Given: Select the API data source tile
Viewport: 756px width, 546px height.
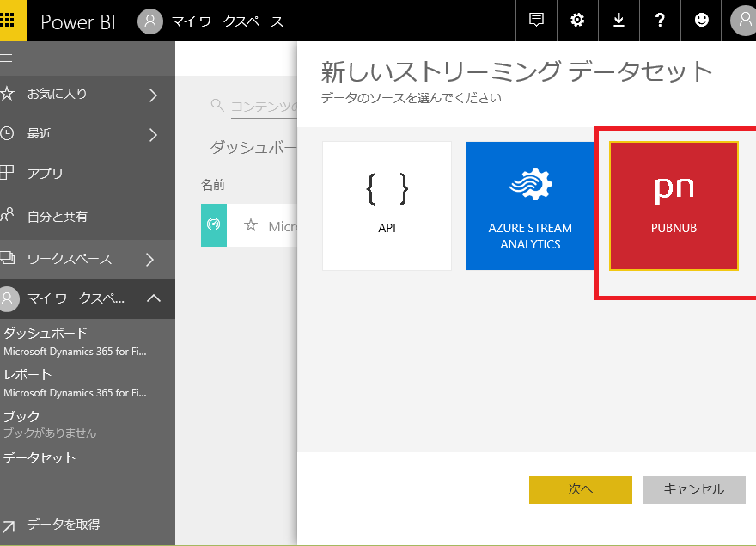Looking at the screenshot, I should click(387, 206).
